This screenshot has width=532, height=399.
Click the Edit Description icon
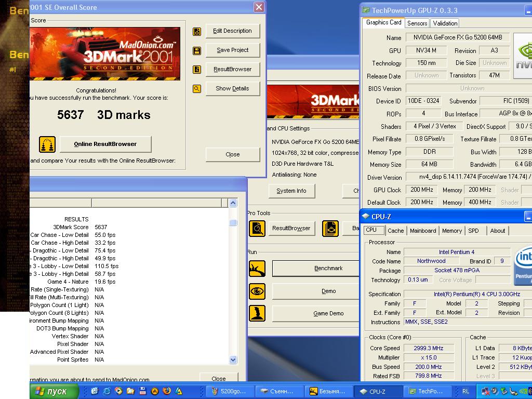(197, 32)
